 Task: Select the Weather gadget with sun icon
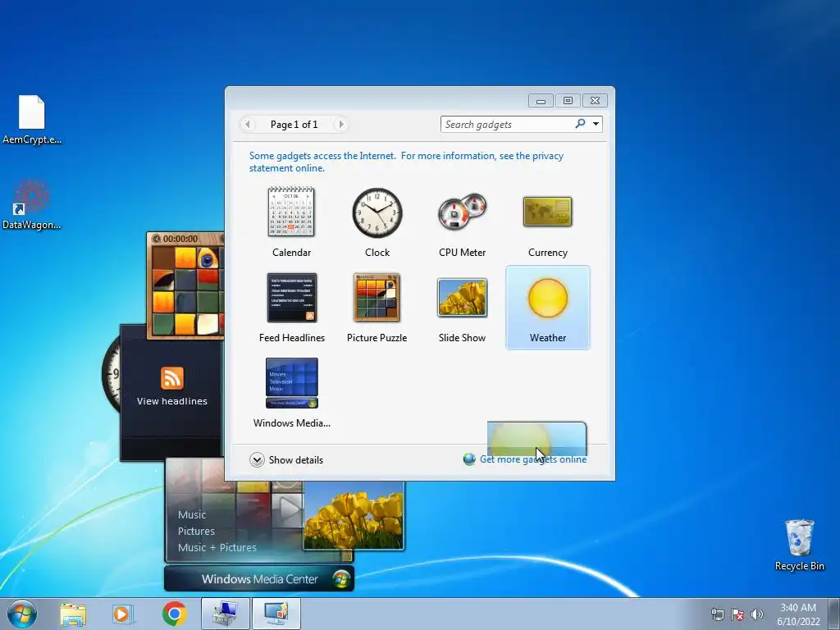[547, 308]
